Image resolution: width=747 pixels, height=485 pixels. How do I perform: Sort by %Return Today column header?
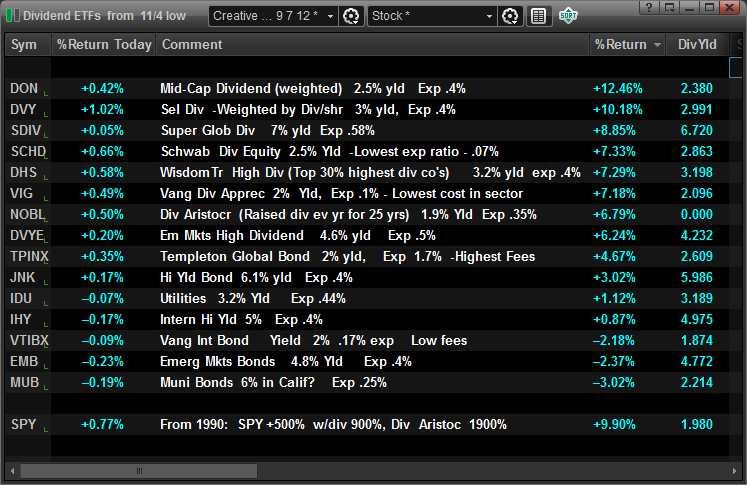103,44
